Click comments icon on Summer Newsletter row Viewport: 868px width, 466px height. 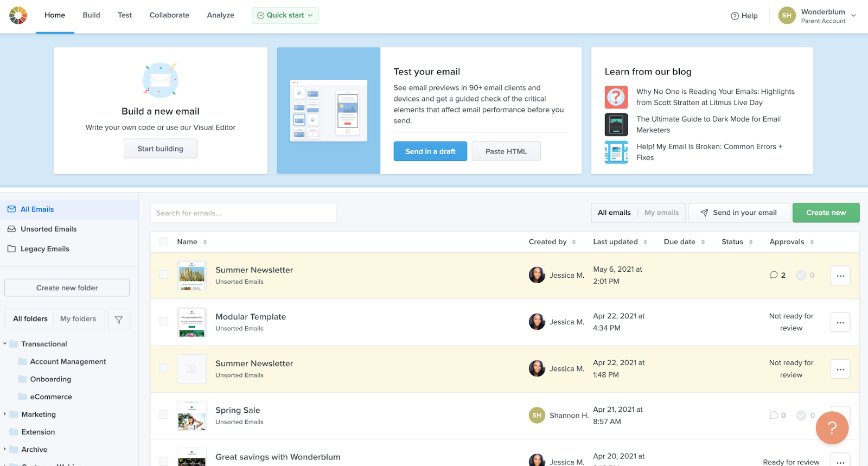point(774,275)
